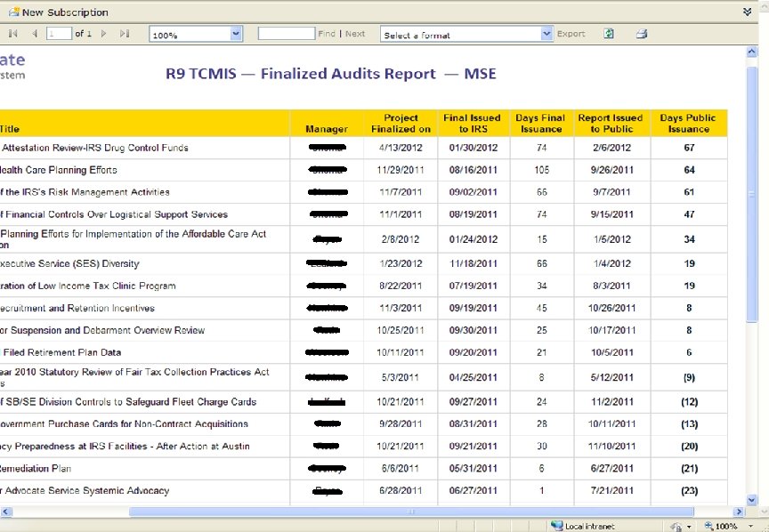769x532 pixels.
Task: Click Advocate Service Systemic Advocacy title
Action: pos(85,491)
